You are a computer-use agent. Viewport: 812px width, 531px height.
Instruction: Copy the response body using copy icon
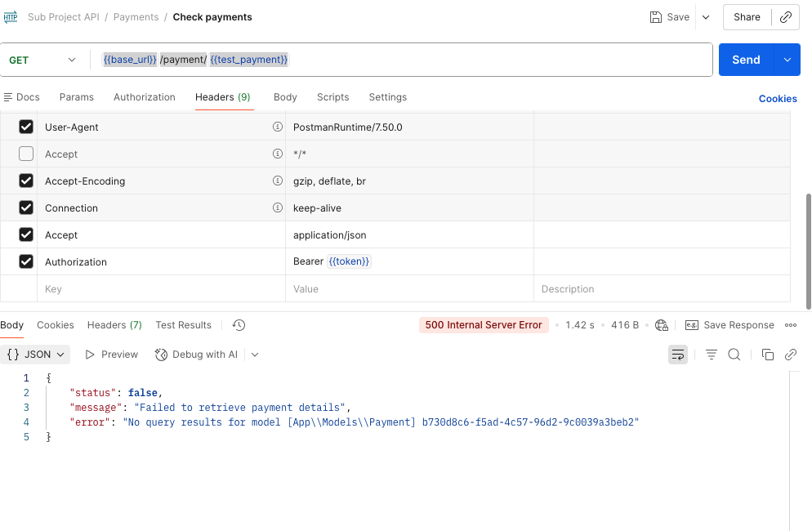coord(767,355)
